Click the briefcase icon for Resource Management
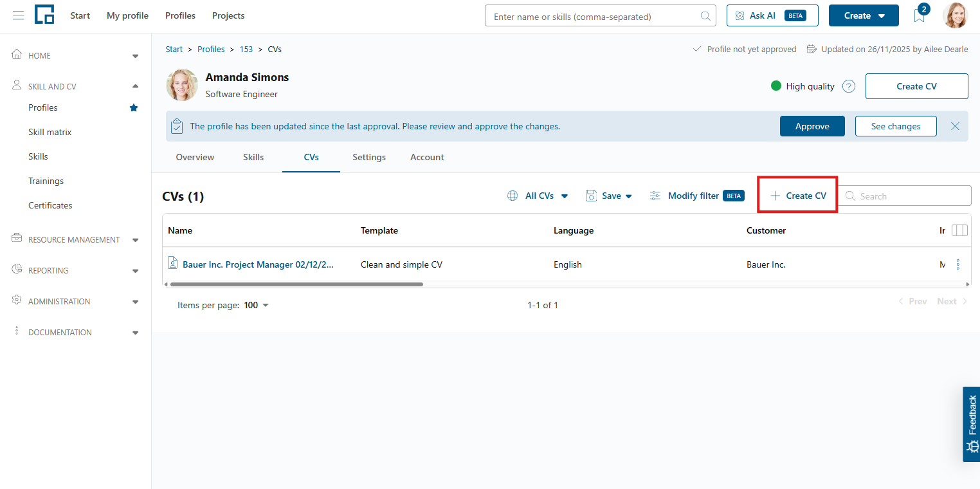Viewport: 980px width, 489px height. pos(17,239)
